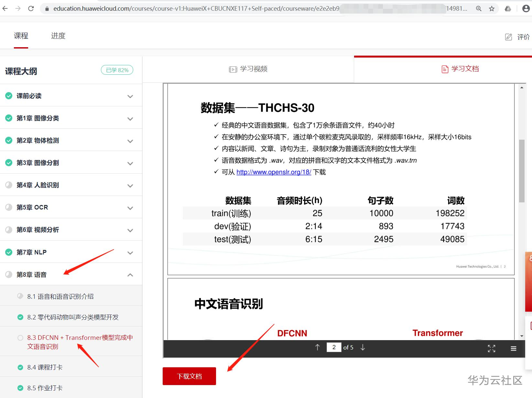Screen dimensions: 532x398
Task: Expand the 课前必读 section
Action: [130, 96]
